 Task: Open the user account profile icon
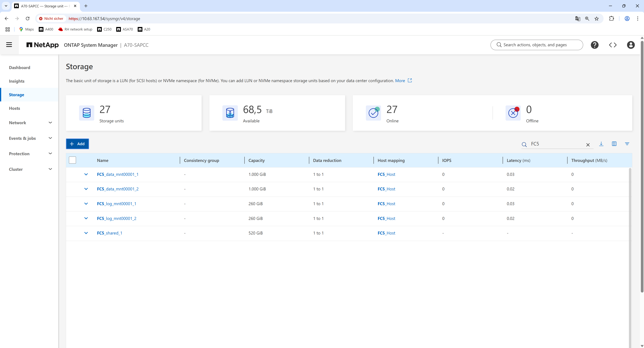[x=631, y=45]
